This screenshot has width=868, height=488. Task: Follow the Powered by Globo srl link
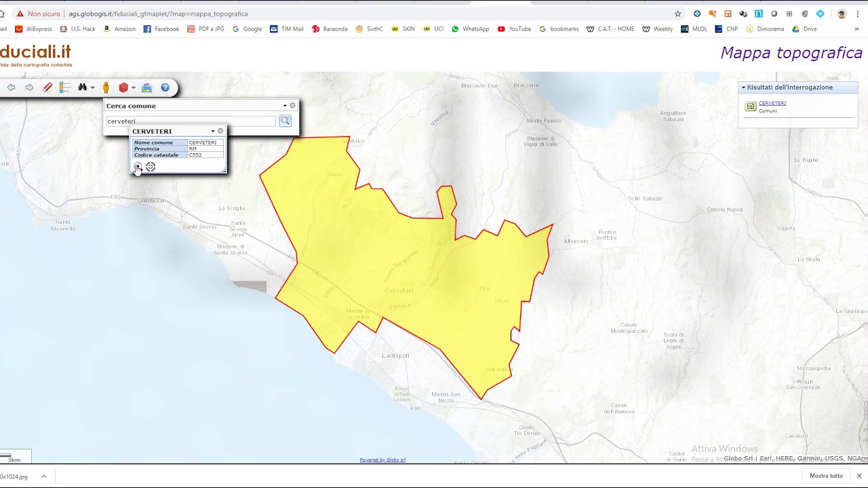point(382,460)
